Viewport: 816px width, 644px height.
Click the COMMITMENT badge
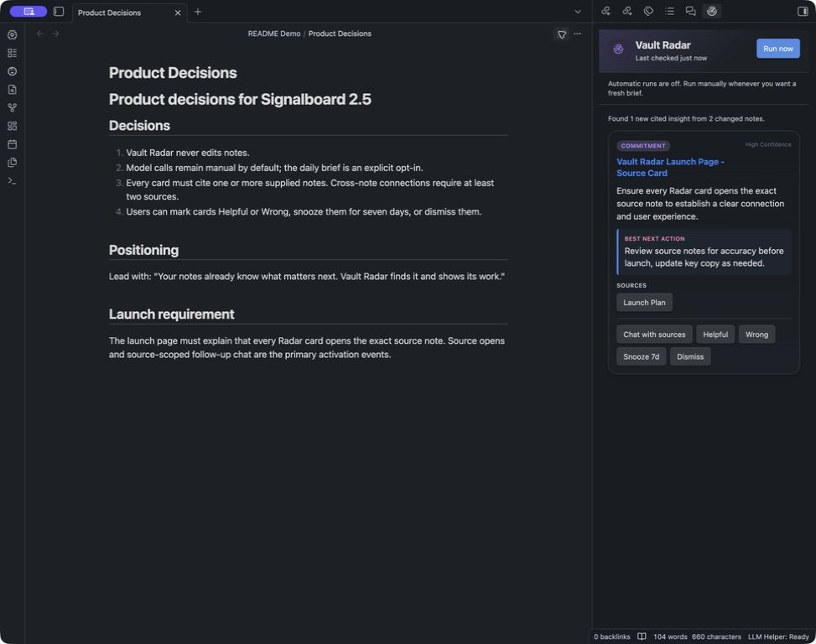point(642,146)
